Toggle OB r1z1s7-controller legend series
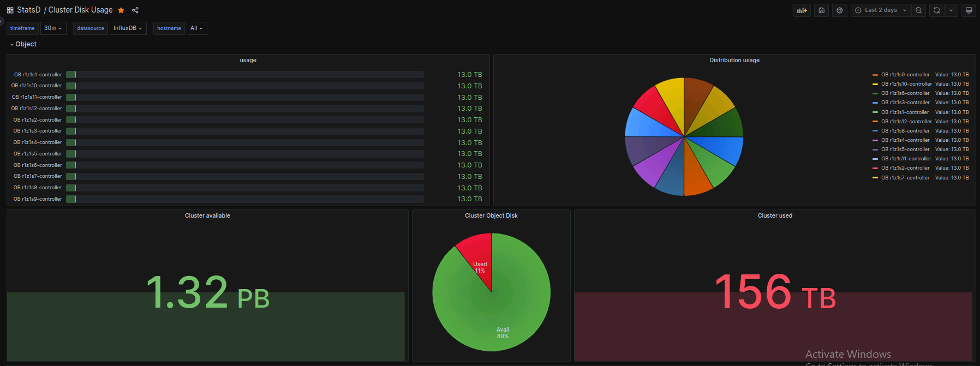Image resolution: width=980 pixels, height=366 pixels. point(905,178)
